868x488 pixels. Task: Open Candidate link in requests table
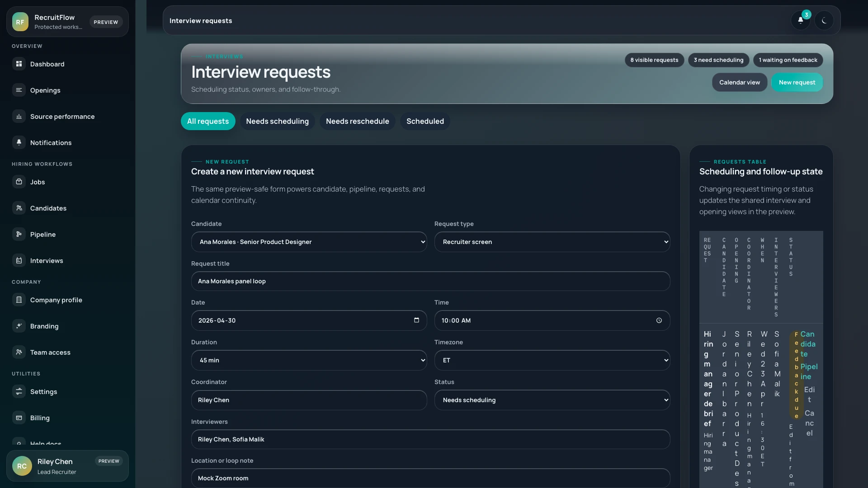pos(807,344)
